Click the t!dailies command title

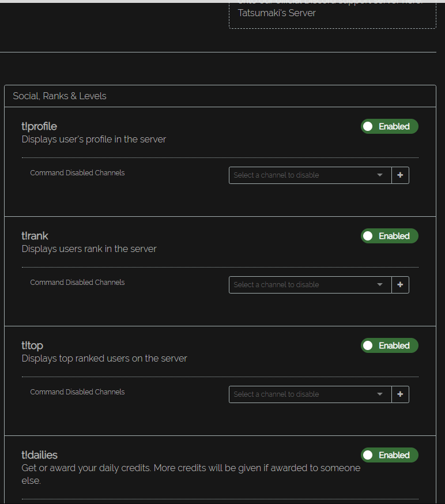point(40,455)
